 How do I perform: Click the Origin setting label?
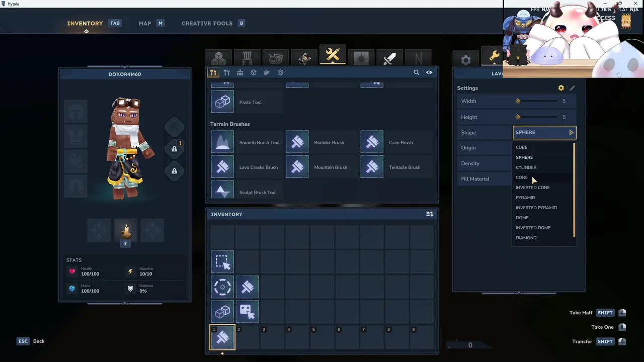(468, 148)
